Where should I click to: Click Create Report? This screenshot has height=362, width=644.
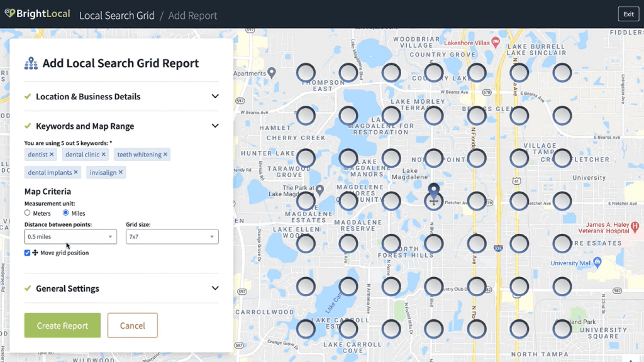pyautogui.click(x=62, y=326)
